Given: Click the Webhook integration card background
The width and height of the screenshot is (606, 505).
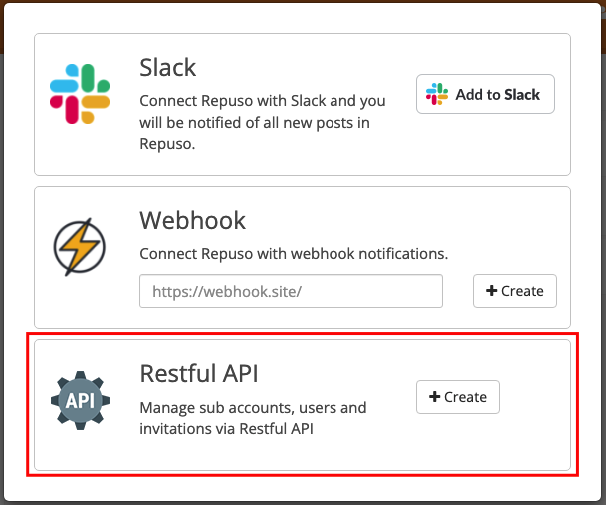Looking at the screenshot, I should (x=302, y=257).
